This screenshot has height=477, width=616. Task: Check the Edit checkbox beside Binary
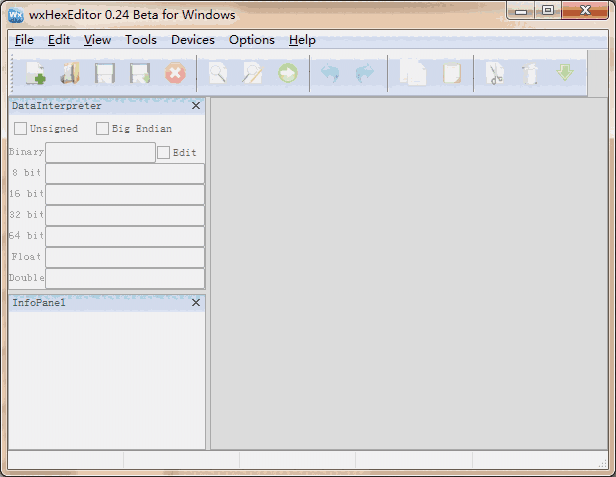point(163,152)
